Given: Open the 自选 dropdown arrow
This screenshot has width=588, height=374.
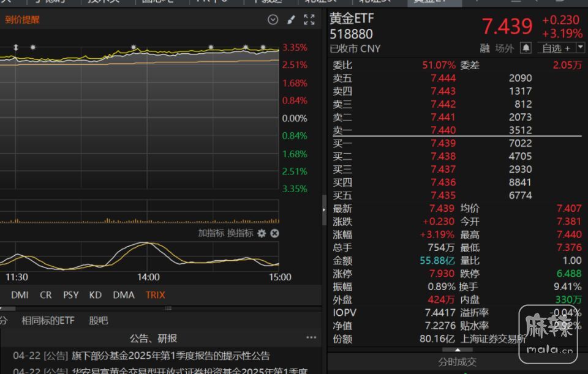Looking at the screenshot, I should [x=580, y=48].
